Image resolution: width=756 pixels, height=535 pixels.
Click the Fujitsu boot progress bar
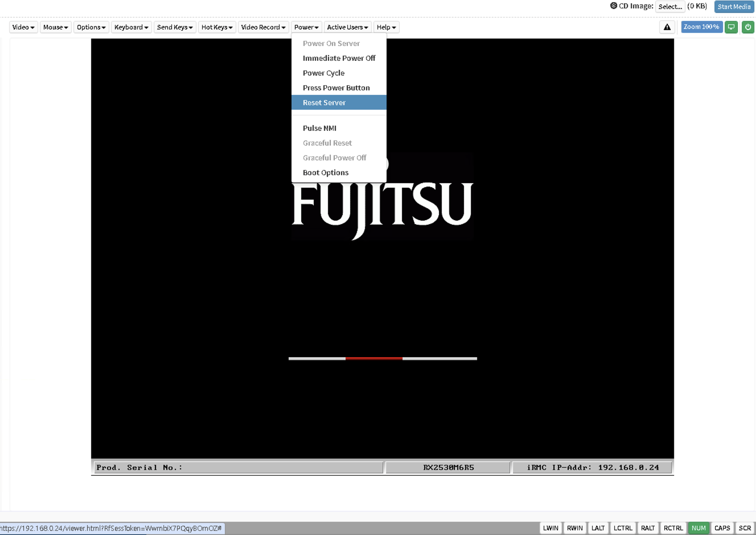tap(383, 358)
